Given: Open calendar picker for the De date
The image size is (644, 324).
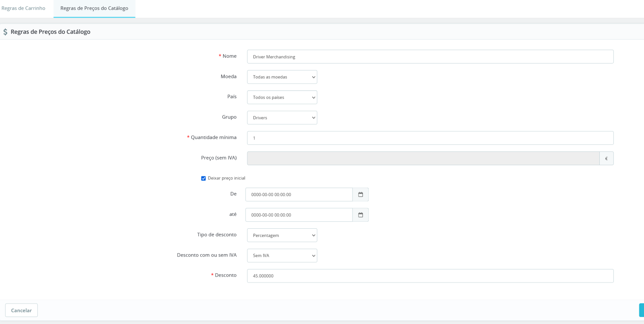Looking at the screenshot, I should (361, 195).
